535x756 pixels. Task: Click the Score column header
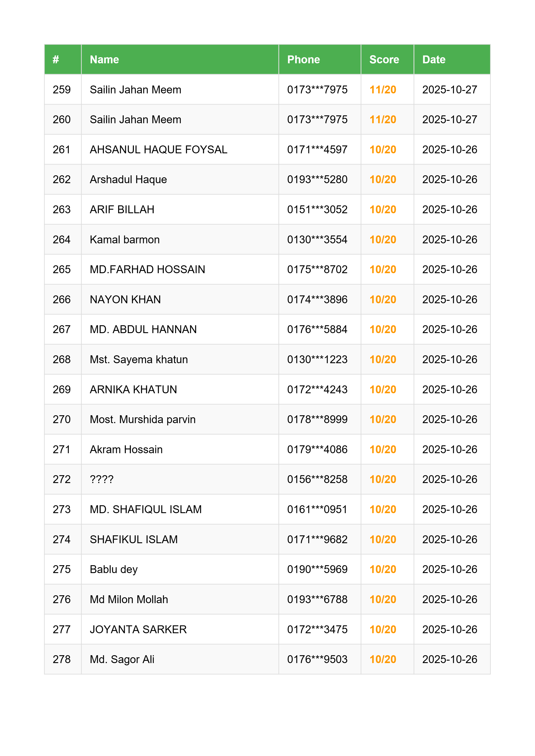click(x=384, y=60)
